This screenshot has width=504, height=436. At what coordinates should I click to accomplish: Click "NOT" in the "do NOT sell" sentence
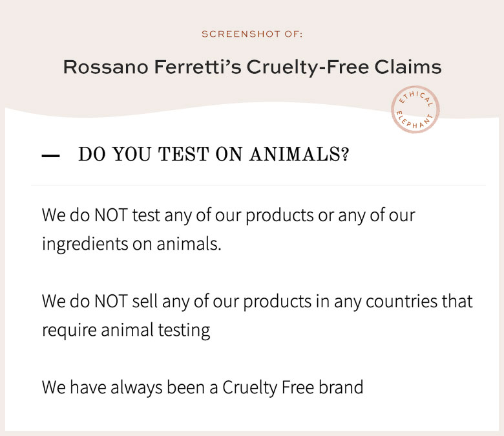111,301
